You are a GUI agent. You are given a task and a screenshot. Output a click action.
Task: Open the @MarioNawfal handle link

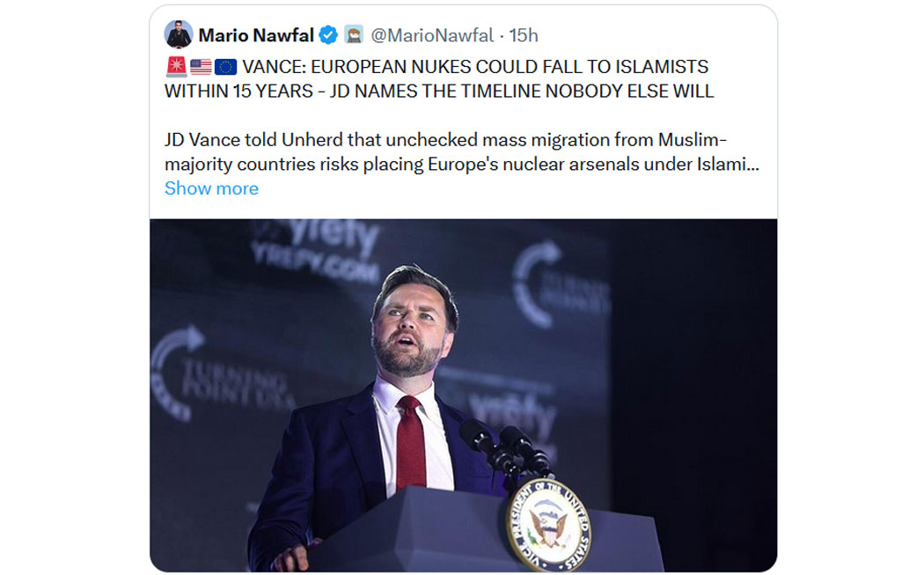[433, 35]
